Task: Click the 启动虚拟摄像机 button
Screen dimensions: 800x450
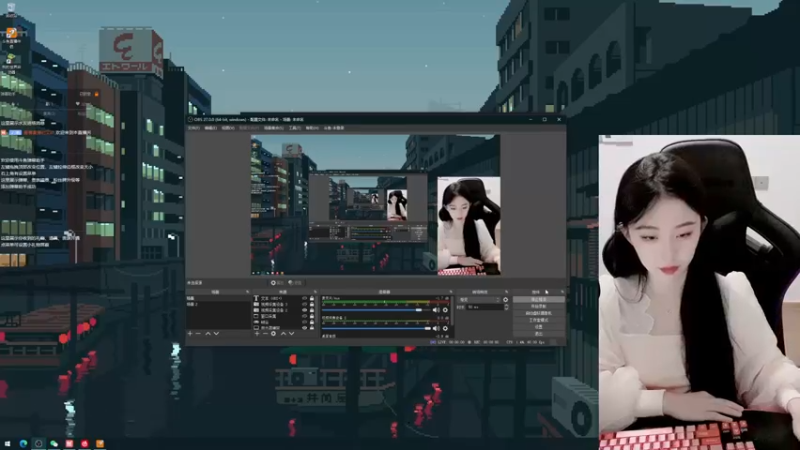Action: 538,313
